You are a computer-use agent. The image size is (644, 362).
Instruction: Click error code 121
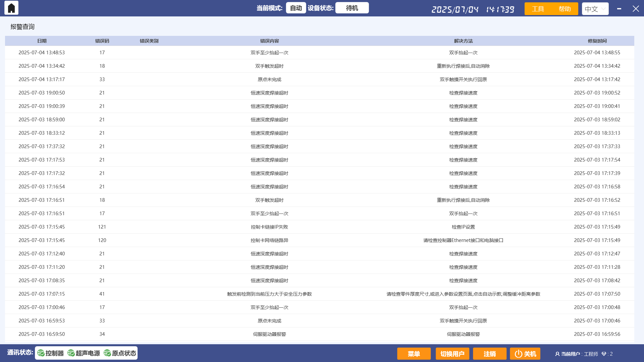click(x=102, y=227)
